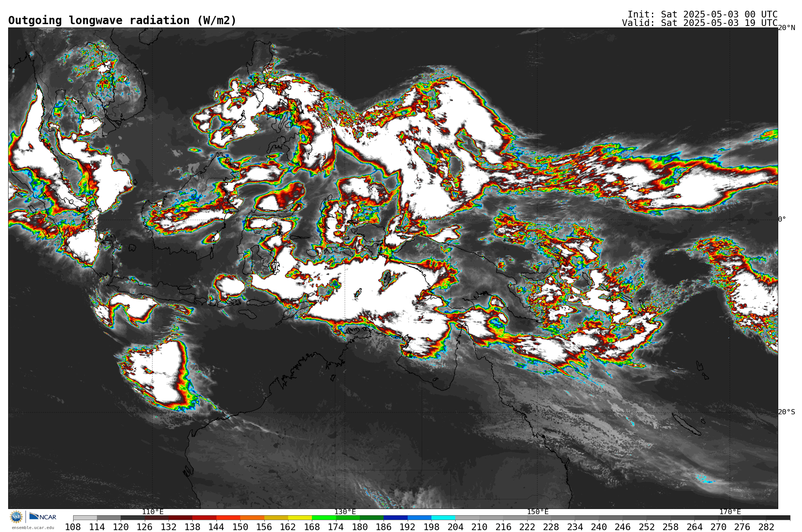Pick the gold 156–162 colorbar swatch
Image resolution: width=802 pixels, height=532 pixels.
[276, 518]
